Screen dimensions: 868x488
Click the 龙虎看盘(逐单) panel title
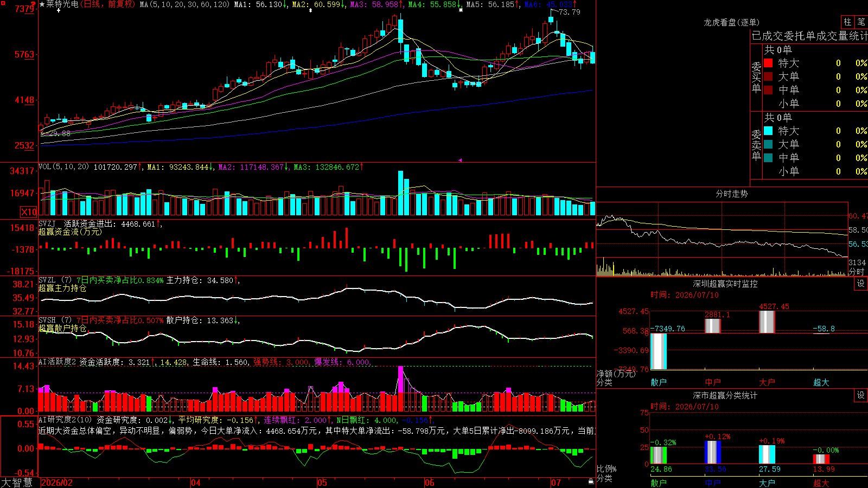click(732, 22)
